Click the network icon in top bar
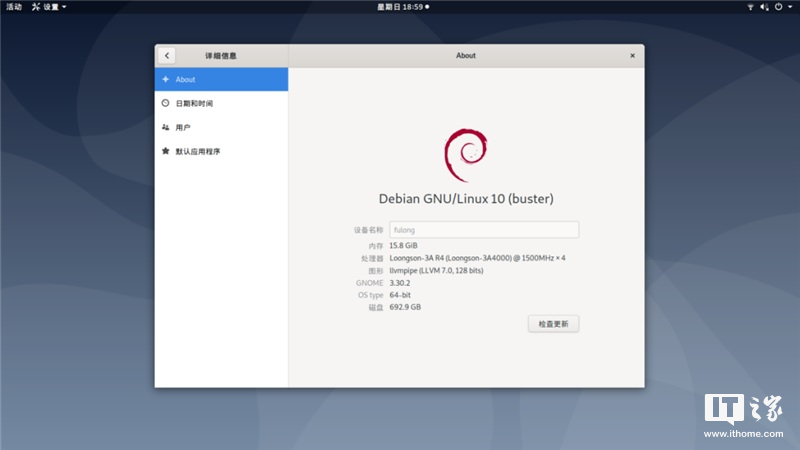 tap(750, 7)
